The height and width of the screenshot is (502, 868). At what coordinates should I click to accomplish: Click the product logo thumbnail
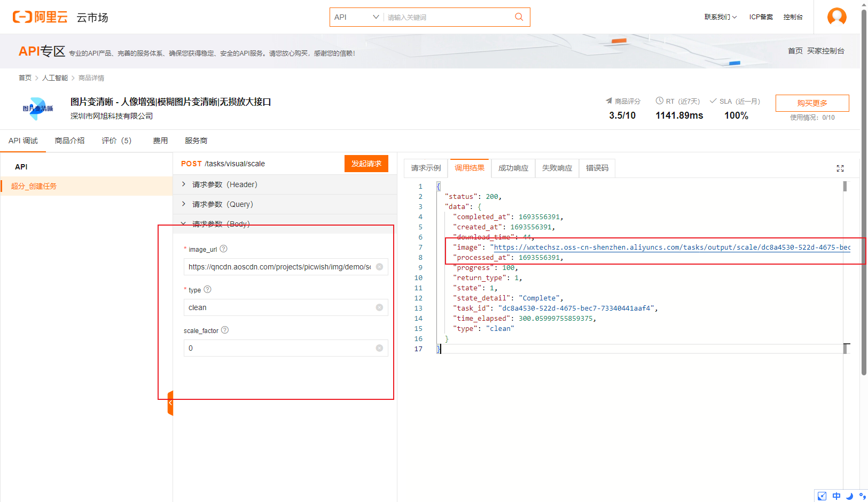click(38, 108)
